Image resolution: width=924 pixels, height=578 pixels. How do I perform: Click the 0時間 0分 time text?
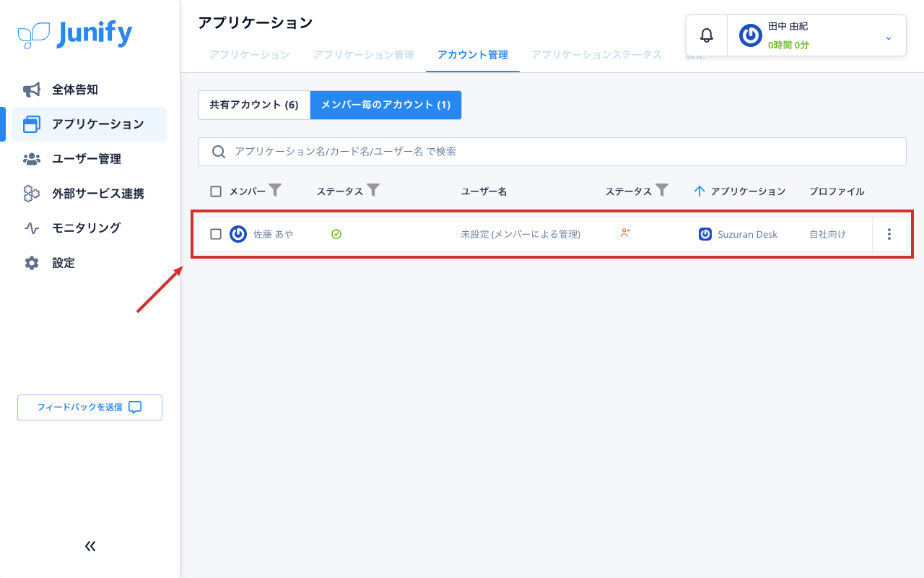788,45
